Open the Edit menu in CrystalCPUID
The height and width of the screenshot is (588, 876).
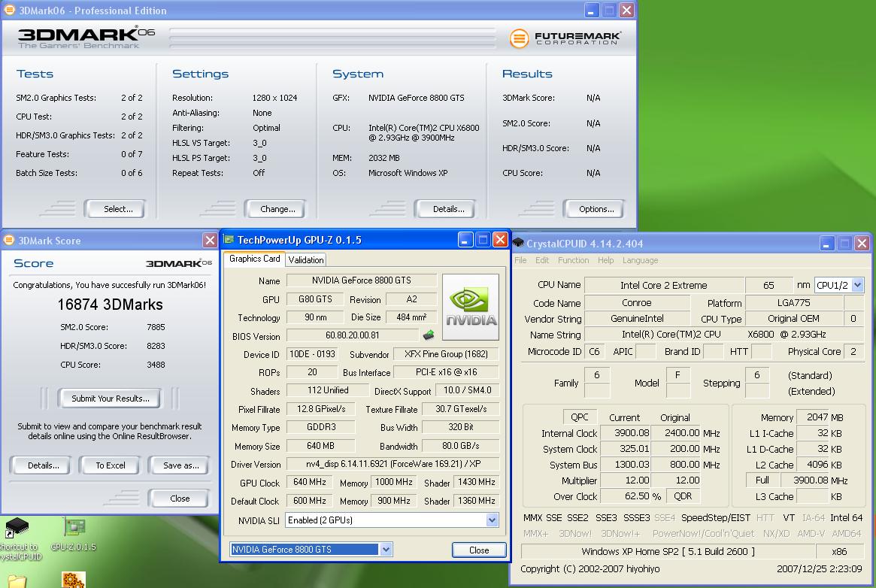[542, 260]
